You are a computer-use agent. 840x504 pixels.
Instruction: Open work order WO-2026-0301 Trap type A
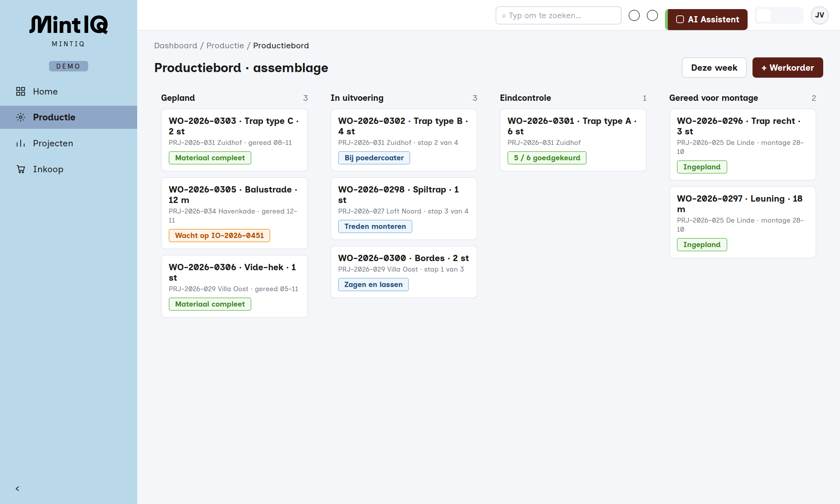[573, 140]
